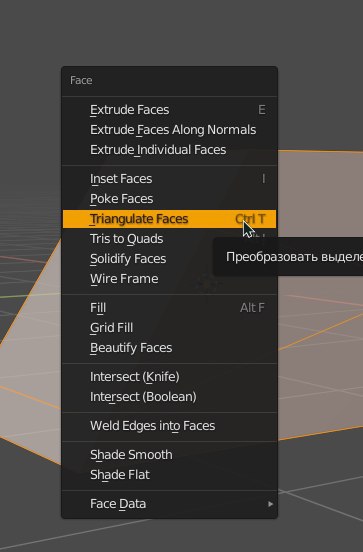Select Tris to Quads
This screenshot has height=552, width=363.
coord(169,239)
